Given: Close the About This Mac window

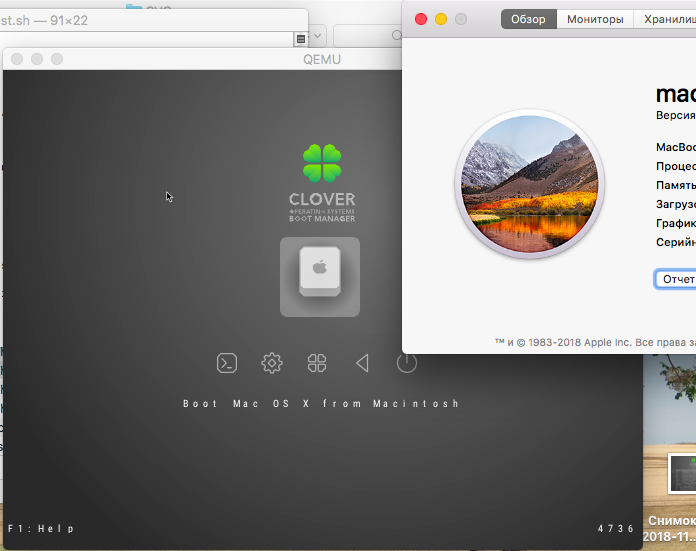Looking at the screenshot, I should click(421, 19).
